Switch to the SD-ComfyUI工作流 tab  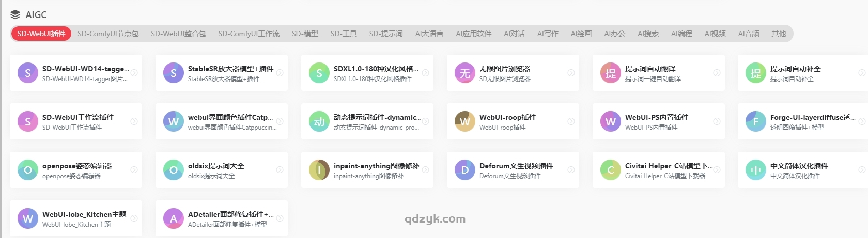click(249, 34)
